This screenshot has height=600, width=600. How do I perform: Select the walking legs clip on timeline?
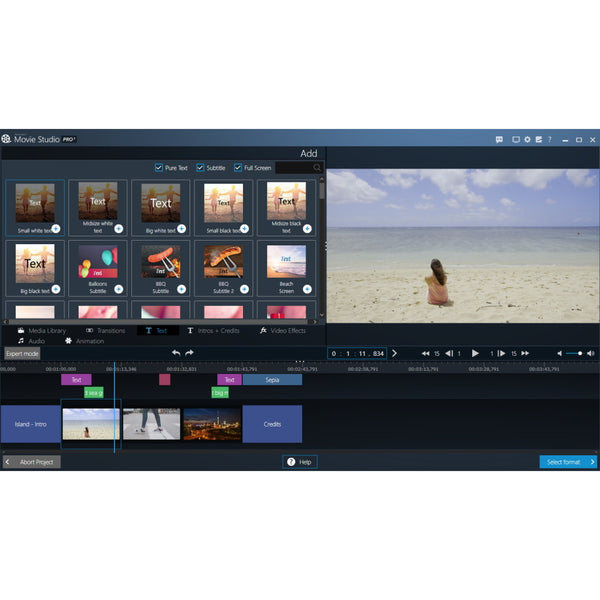[152, 424]
